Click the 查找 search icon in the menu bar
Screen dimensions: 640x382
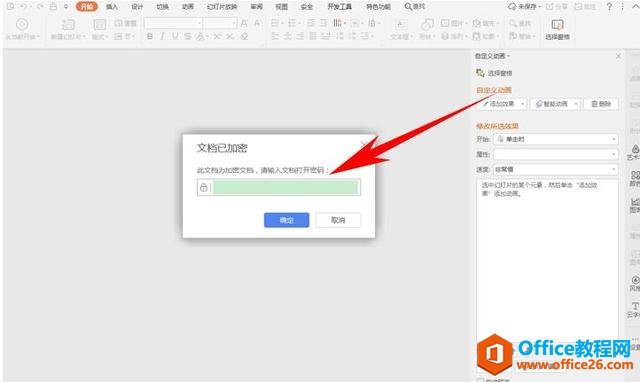408,7
